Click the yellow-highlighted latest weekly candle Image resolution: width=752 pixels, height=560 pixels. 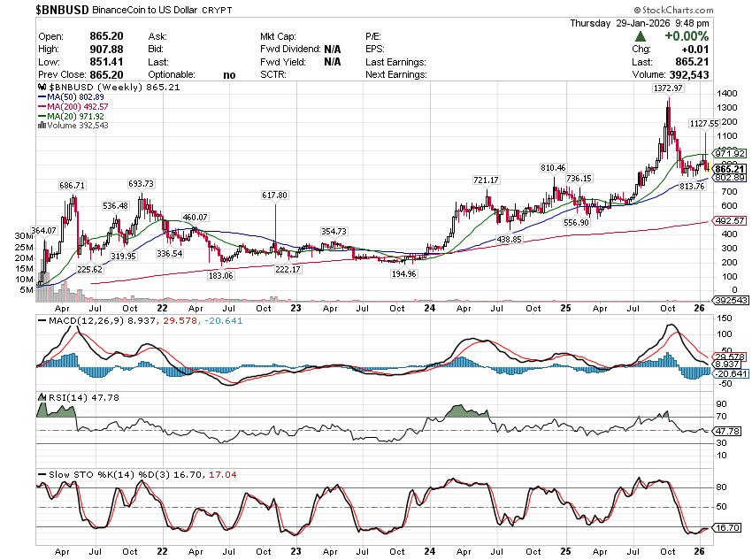[x=706, y=165]
